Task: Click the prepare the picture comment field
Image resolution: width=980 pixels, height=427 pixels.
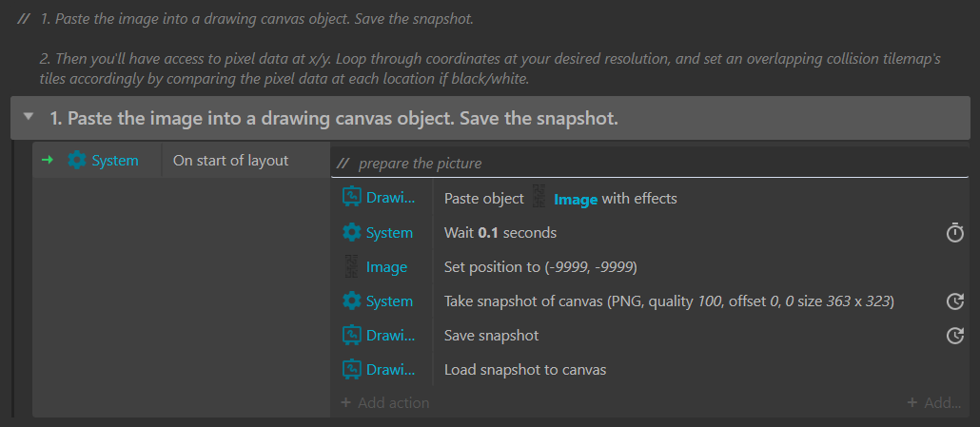Action: pos(650,164)
